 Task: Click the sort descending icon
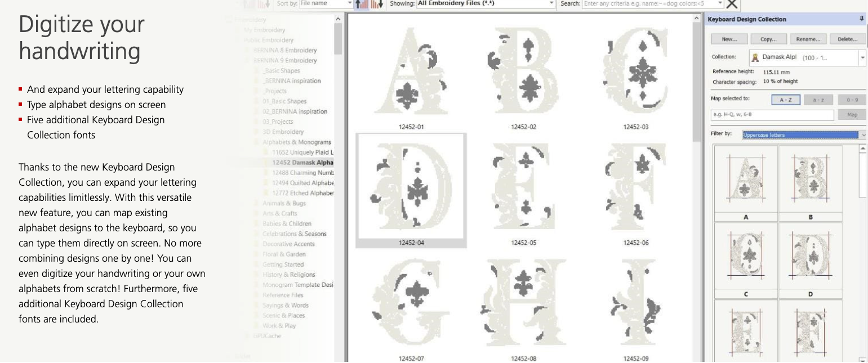coord(377,4)
